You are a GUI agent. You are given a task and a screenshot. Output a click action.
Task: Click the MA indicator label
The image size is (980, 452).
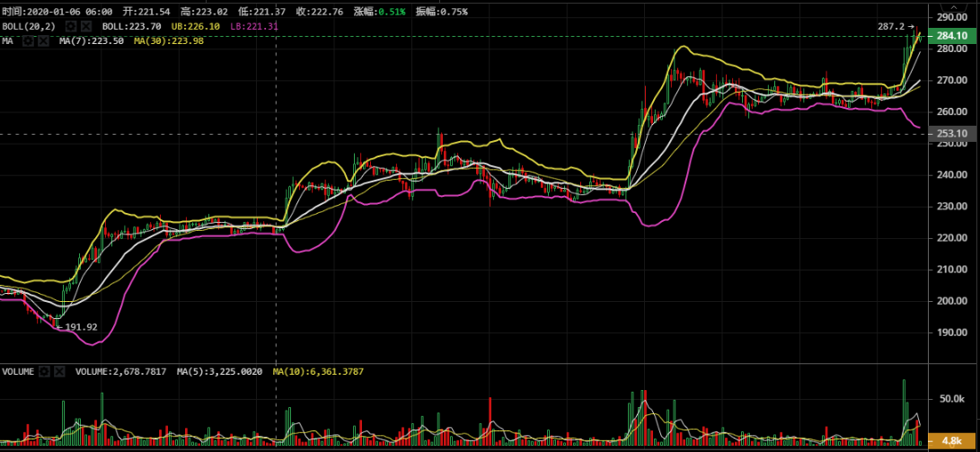click(7, 40)
